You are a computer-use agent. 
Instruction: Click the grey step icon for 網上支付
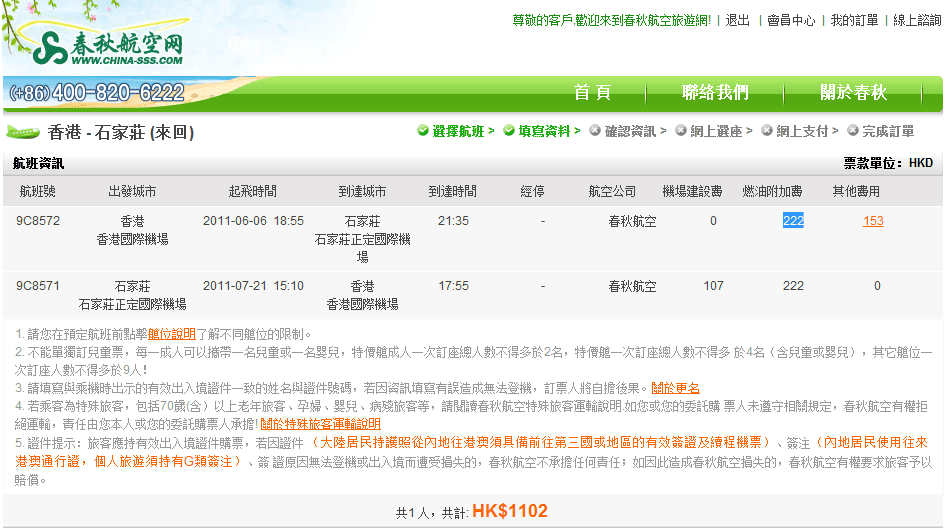coord(767,131)
